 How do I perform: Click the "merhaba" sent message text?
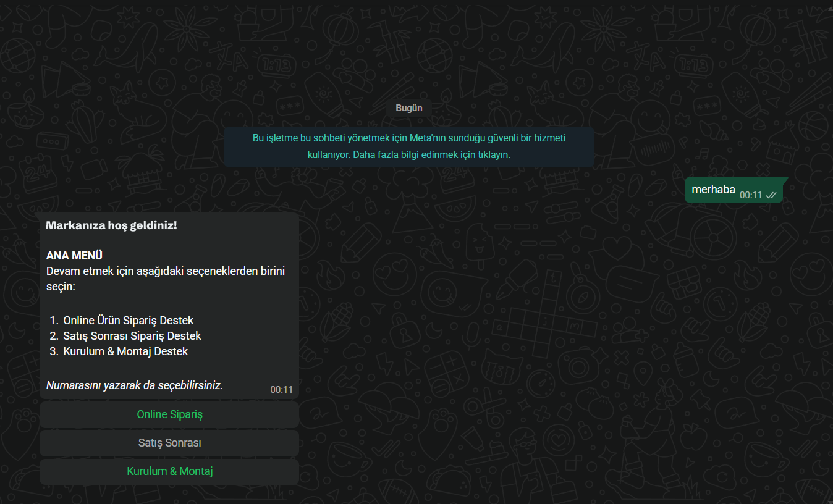pyautogui.click(x=713, y=190)
